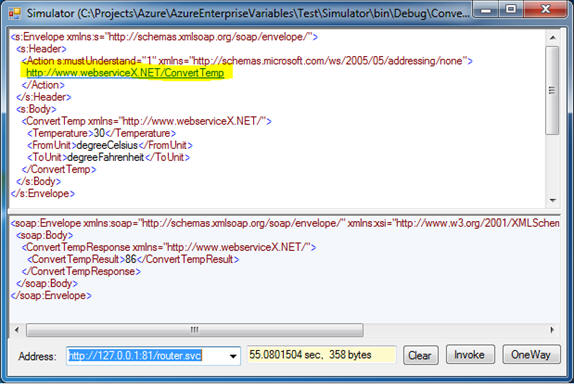Click the response pane scroll left arrow
Viewport: 575px width, 384px height.
pos(17,330)
